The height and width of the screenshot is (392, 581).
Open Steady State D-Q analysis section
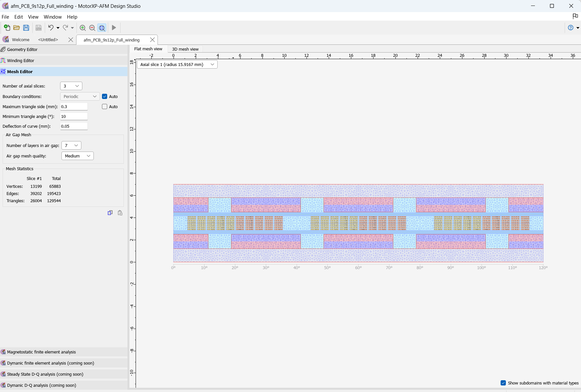45,374
